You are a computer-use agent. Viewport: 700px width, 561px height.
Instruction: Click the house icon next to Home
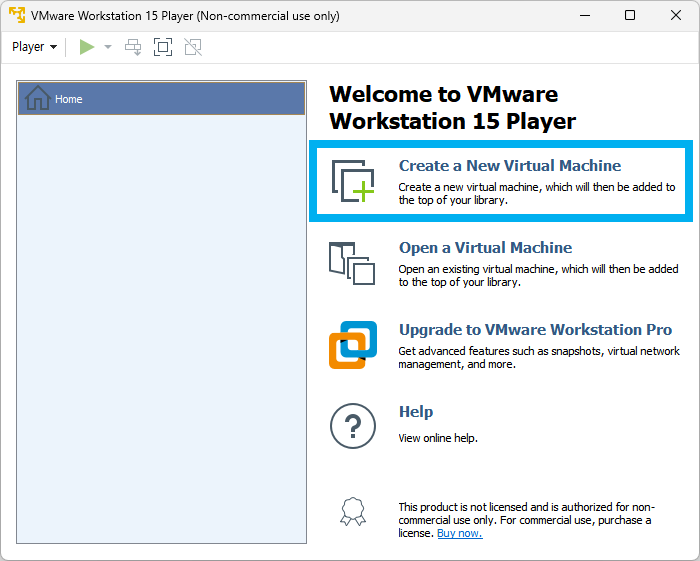(38, 98)
